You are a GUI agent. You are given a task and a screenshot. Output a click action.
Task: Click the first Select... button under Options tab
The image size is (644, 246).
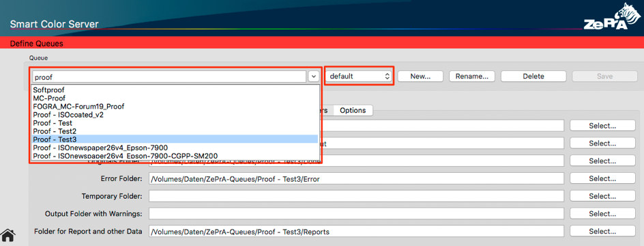pyautogui.click(x=602, y=126)
